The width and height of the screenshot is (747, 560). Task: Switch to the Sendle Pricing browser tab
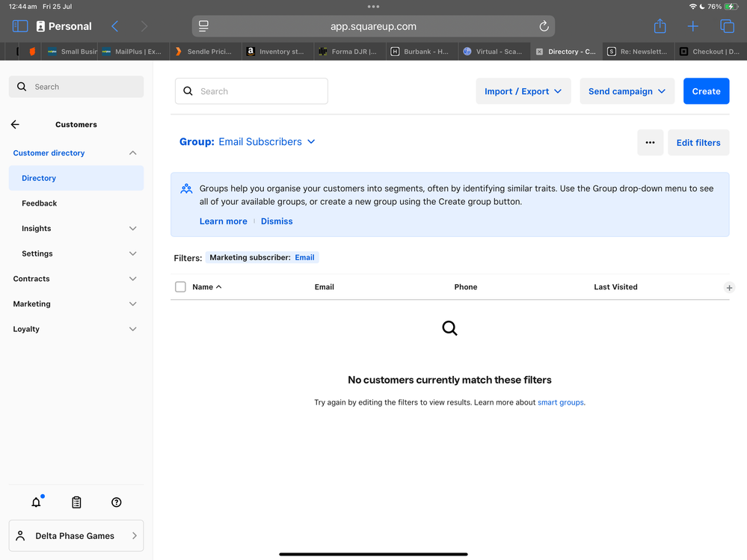point(203,52)
